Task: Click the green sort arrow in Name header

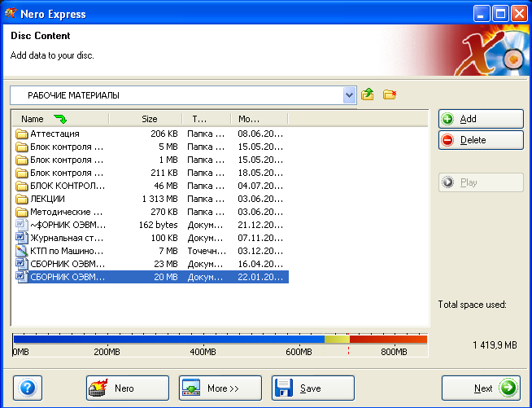Action: [60, 119]
